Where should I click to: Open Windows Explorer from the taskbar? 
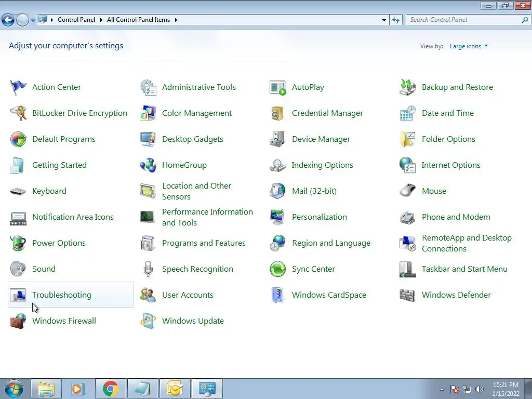tap(46, 389)
